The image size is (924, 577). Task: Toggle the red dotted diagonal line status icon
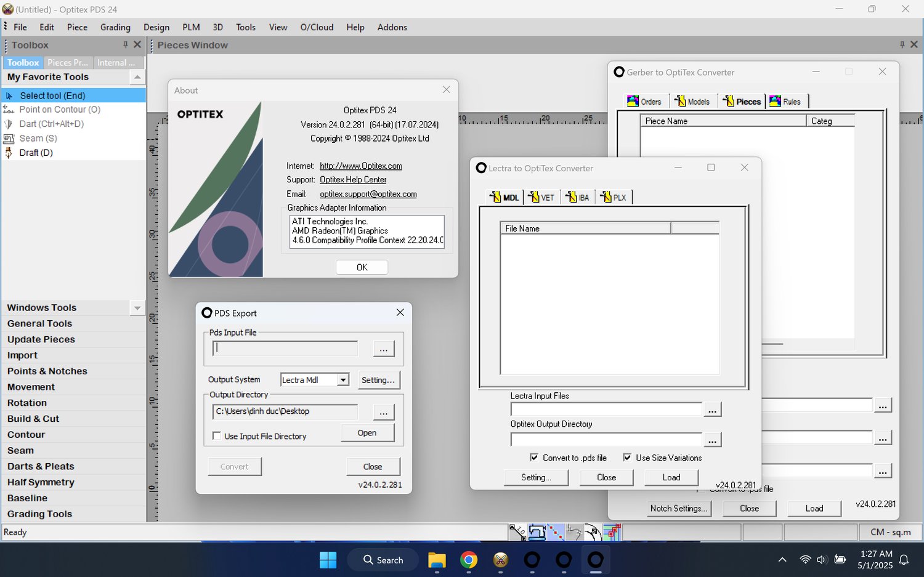point(556,532)
